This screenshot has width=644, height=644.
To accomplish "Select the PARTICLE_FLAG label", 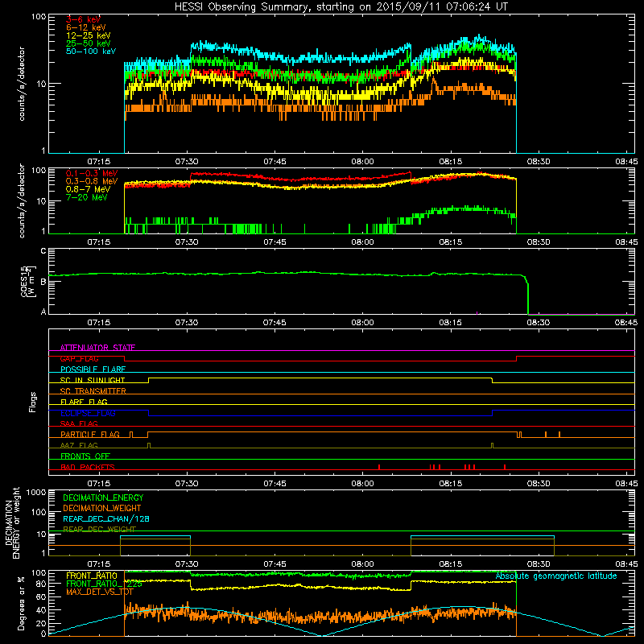I will [x=90, y=434].
